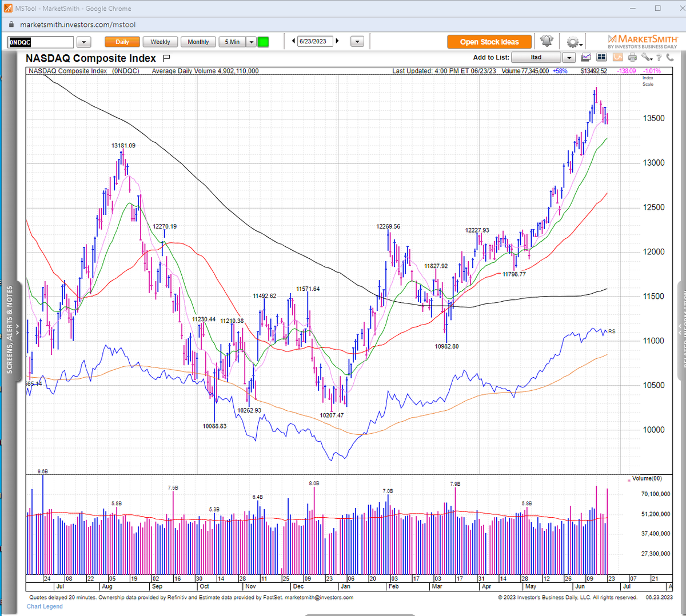Open the wrench tools icon
Screen dimensions: 686x616
pyautogui.click(x=646, y=57)
